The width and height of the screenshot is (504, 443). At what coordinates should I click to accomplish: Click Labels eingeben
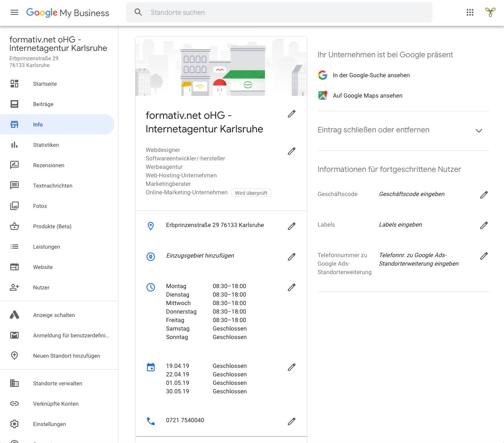pyautogui.click(x=400, y=224)
